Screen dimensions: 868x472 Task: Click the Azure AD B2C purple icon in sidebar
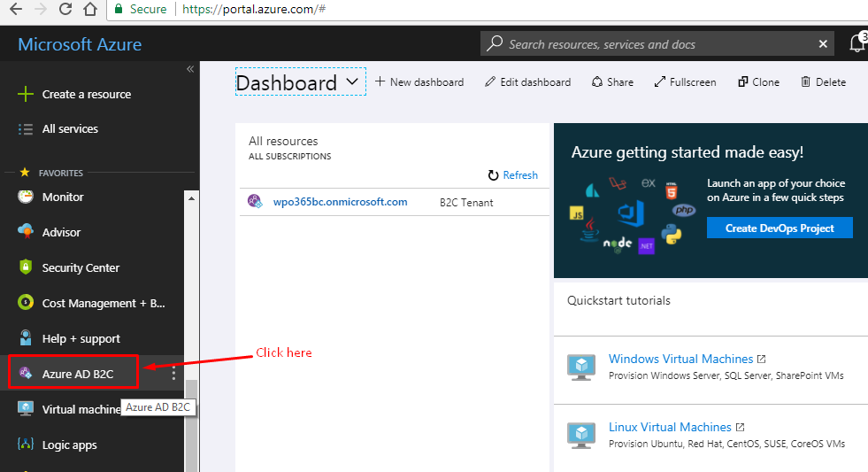[x=26, y=374]
